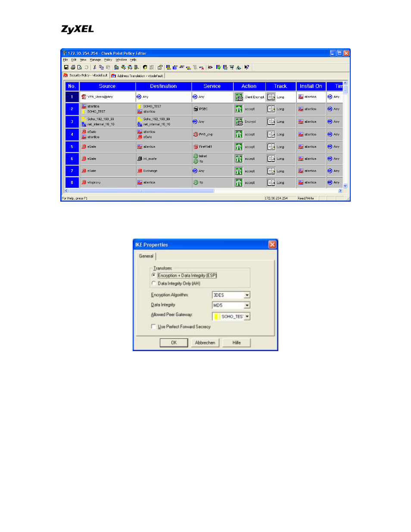The width and height of the screenshot is (411, 532).
Task: Click the Cut scissors toolbar icon
Action: click(x=95, y=67)
